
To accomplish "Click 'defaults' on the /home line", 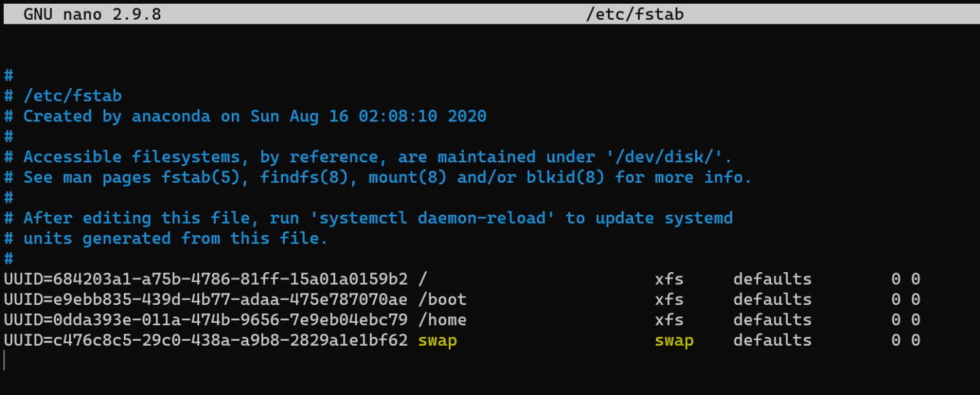I will (773, 320).
